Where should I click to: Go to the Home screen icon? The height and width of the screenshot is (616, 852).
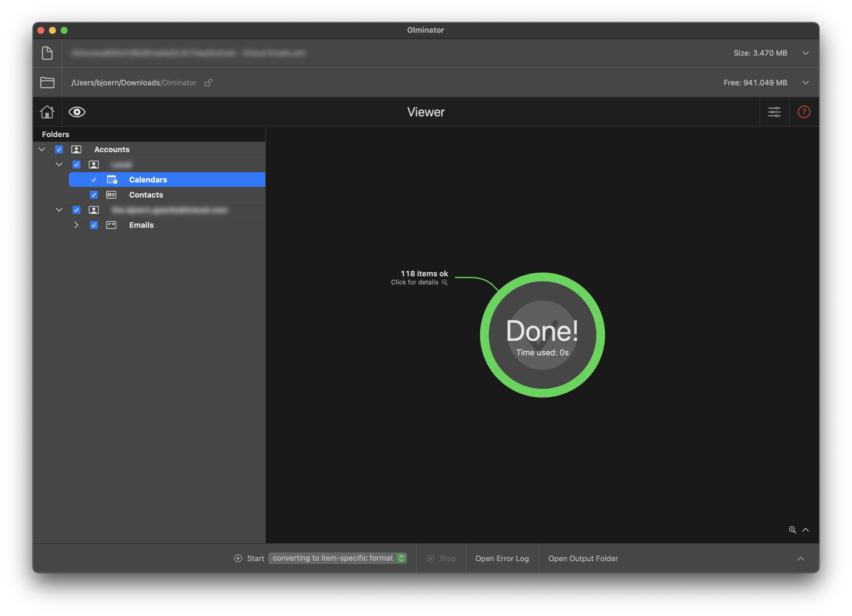[x=47, y=112]
